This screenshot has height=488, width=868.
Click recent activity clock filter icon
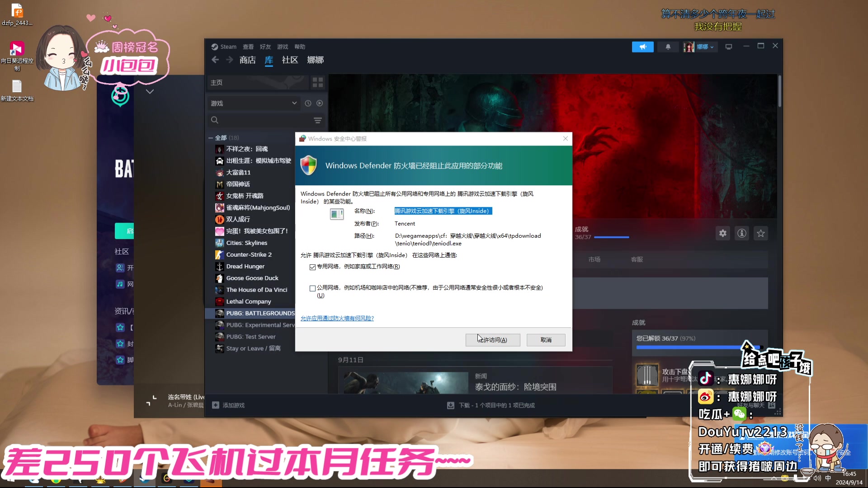(308, 103)
